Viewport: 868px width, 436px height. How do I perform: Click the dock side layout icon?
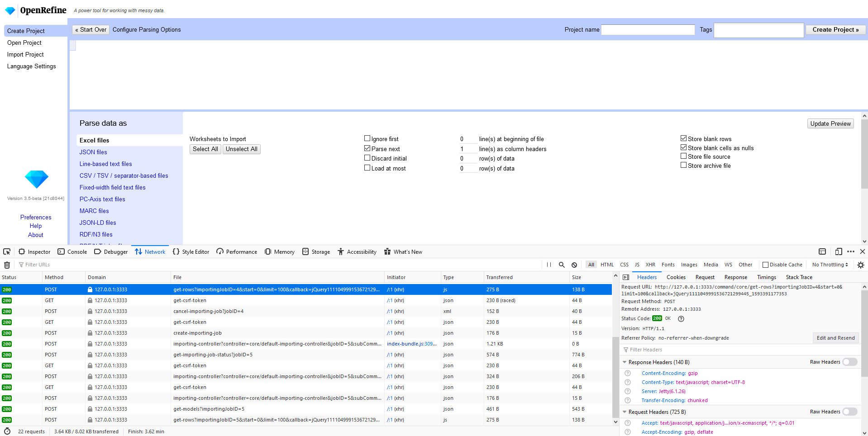click(x=822, y=251)
